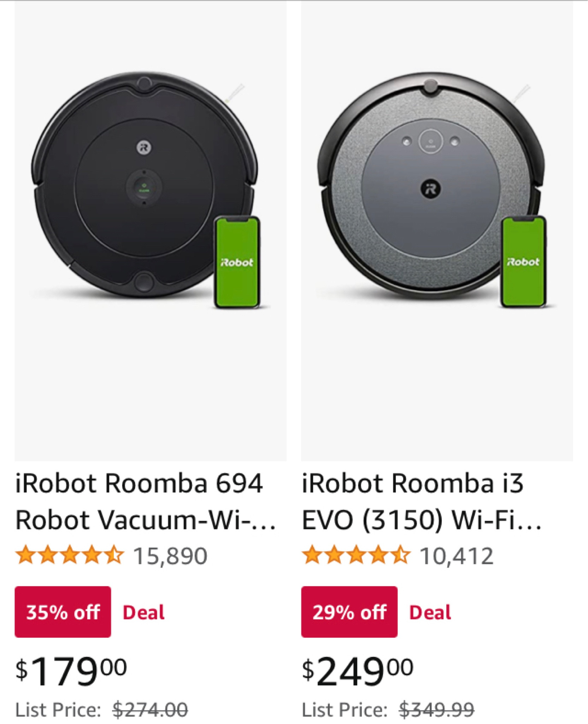Tap the green iRobot phone beside Roomba i3
Image resolution: width=588 pixels, height=724 pixels.
click(x=523, y=262)
